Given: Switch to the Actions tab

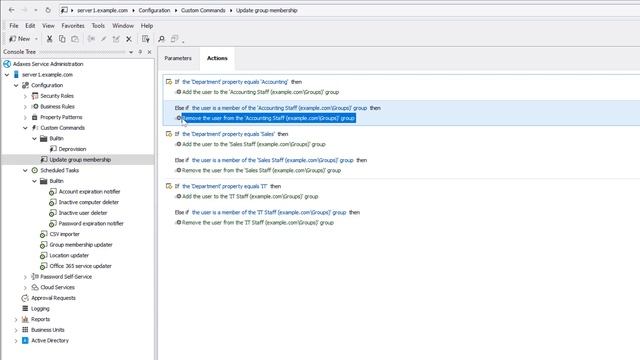Looking at the screenshot, I should click(217, 58).
